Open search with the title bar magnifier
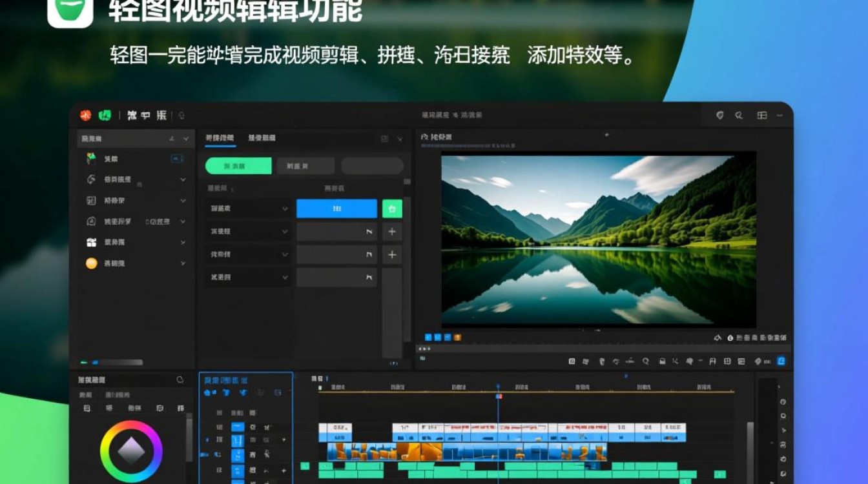The width and height of the screenshot is (868, 484). (x=739, y=116)
